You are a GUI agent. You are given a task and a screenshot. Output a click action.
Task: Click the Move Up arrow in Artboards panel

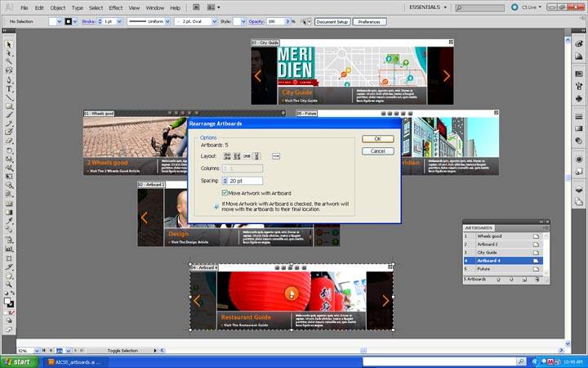[498, 280]
